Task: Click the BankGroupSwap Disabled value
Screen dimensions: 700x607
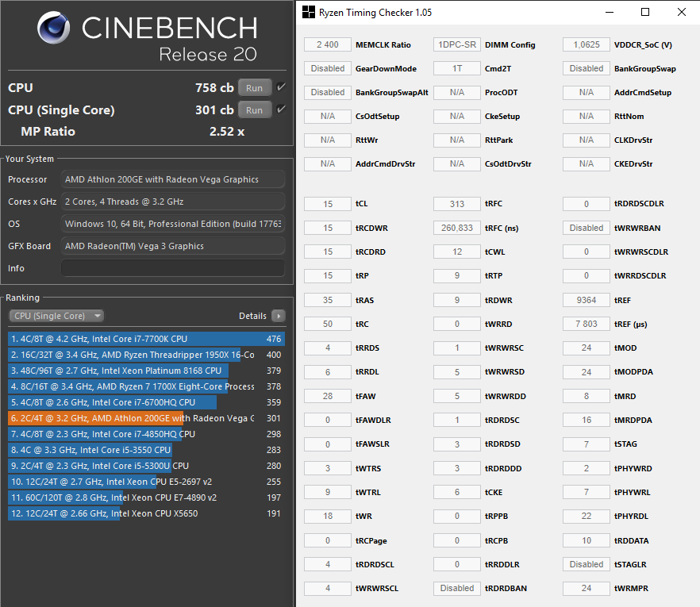Action: pos(587,68)
